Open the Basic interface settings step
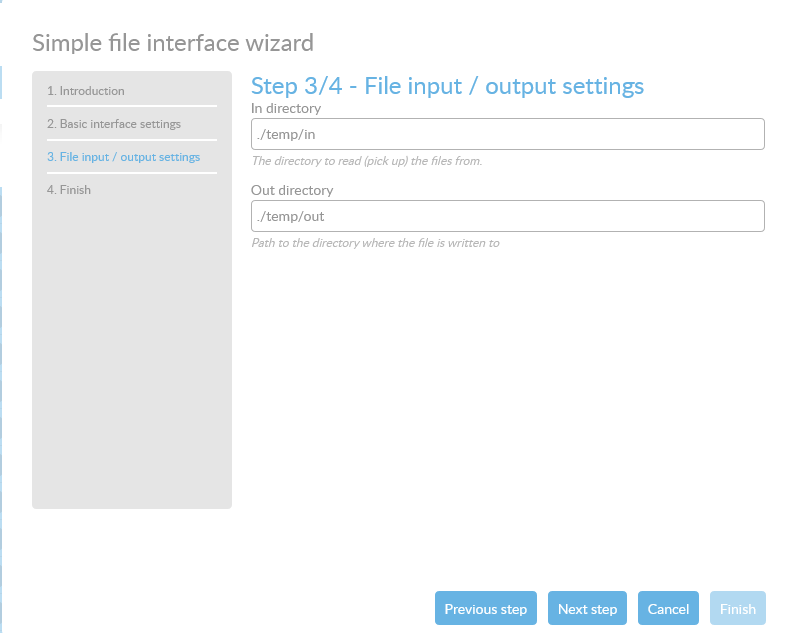This screenshot has width=793, height=633. (114, 124)
